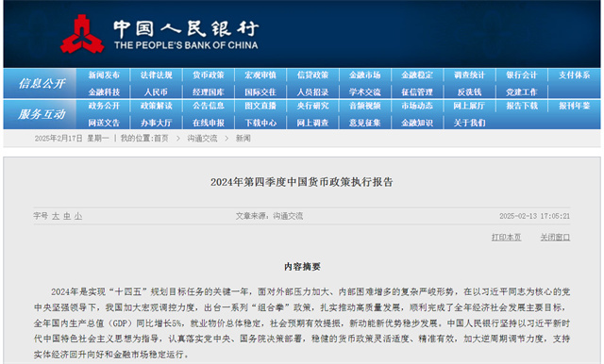
Task: Select 信贷政策 in the navigation
Action: click(312, 75)
